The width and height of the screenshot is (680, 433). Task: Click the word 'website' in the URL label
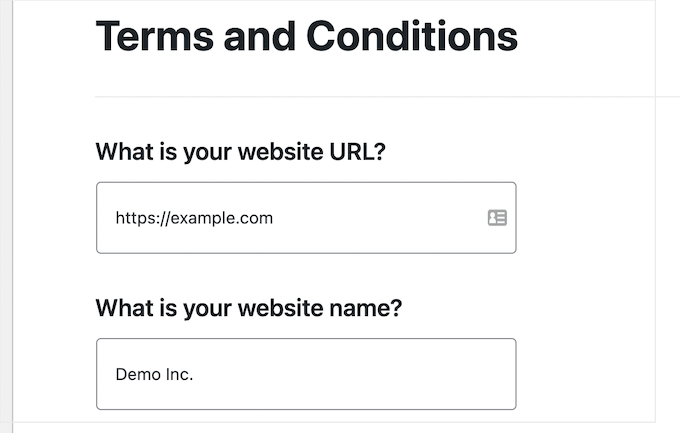coord(280,152)
